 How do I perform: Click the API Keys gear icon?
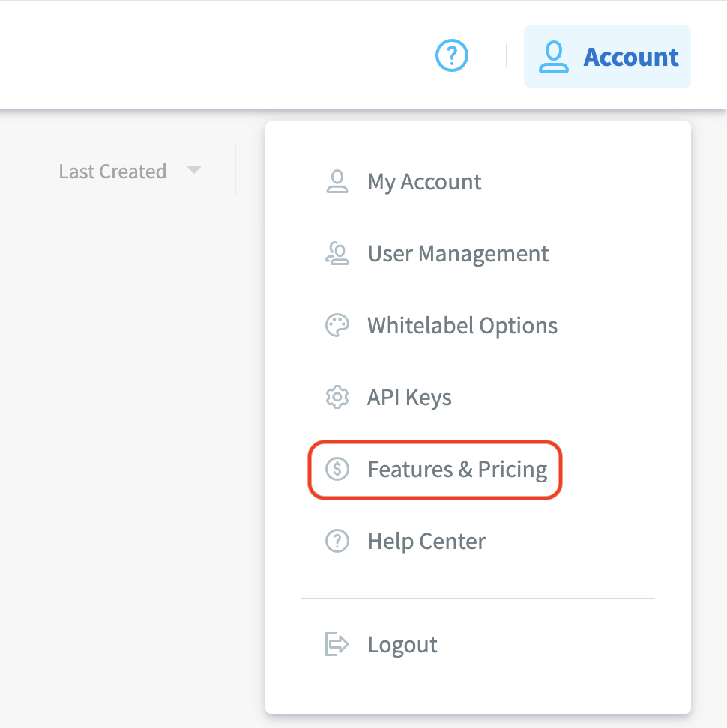pos(337,398)
